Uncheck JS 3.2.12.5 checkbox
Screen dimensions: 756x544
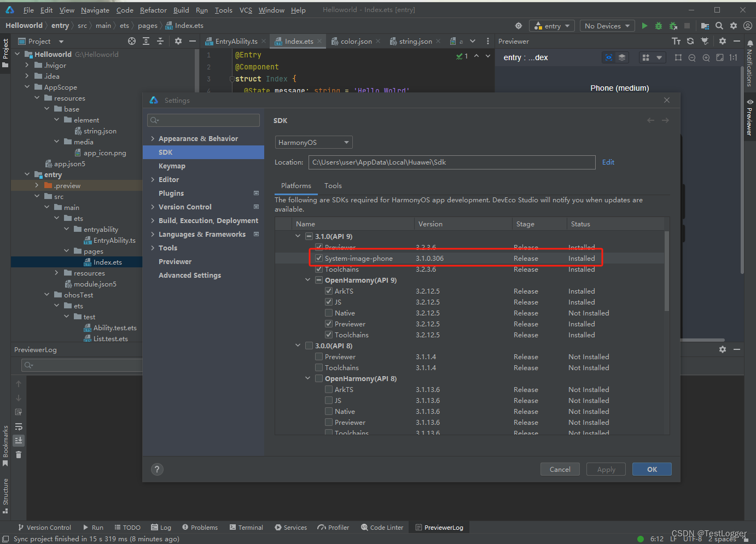coord(329,302)
